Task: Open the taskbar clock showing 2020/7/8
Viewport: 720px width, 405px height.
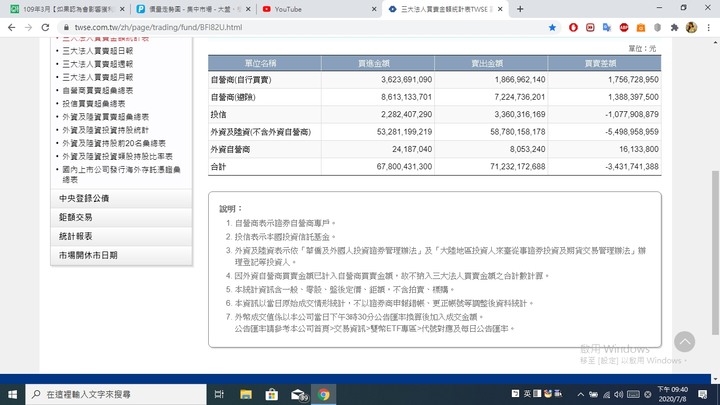Action: point(673,394)
